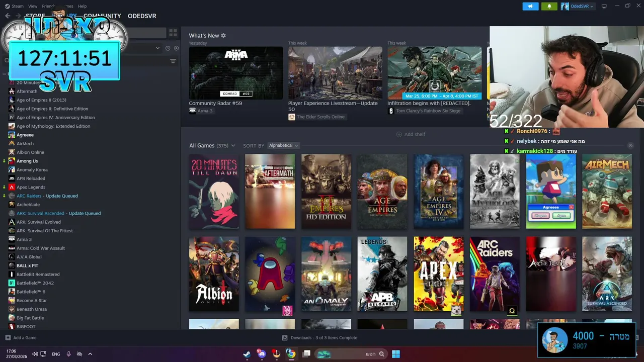
Task: Select BALL x PIT in the sidebar
Action: pos(27,265)
